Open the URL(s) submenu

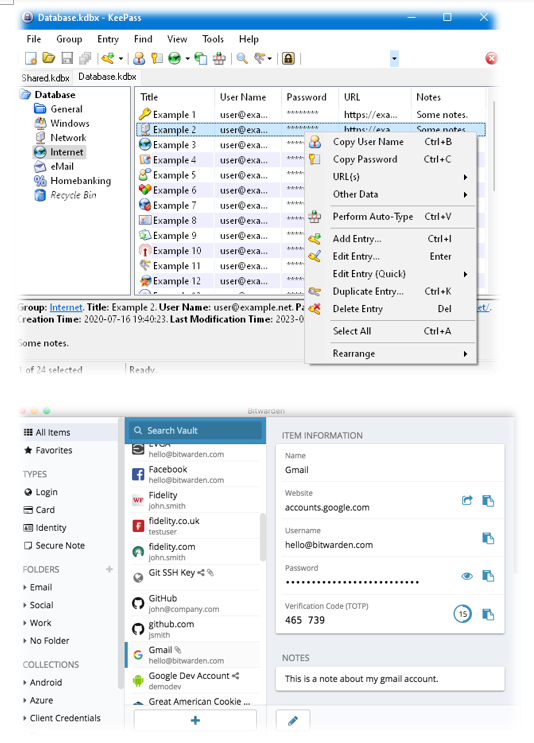pyautogui.click(x=391, y=177)
